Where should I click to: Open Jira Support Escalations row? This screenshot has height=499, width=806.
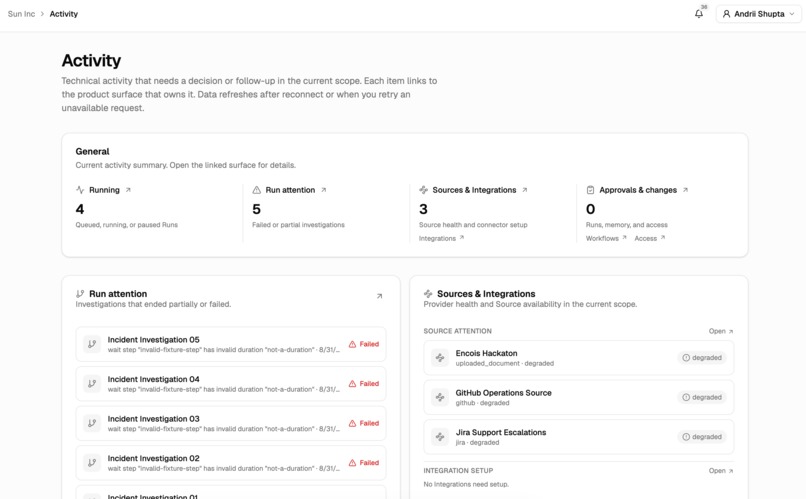click(x=579, y=437)
